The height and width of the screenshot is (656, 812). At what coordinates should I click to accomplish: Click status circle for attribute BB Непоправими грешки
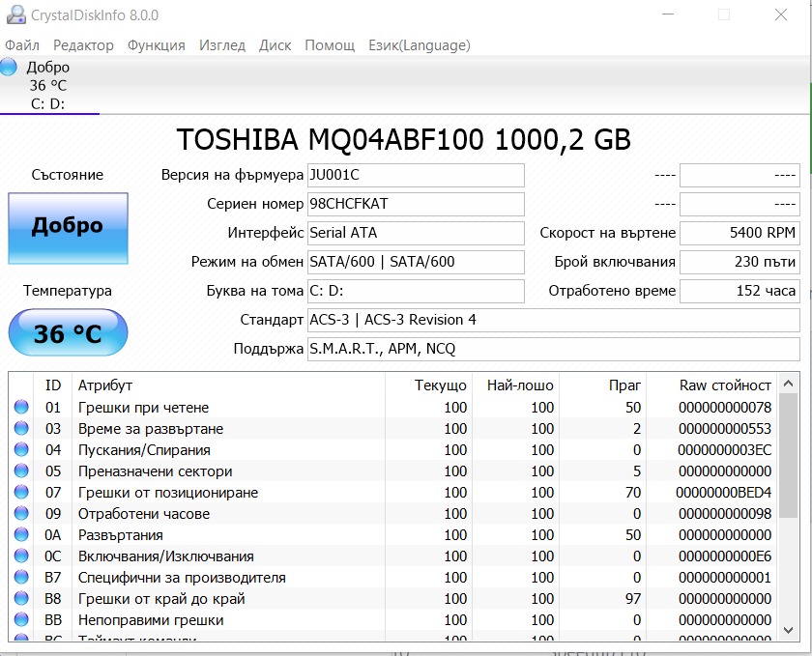tap(21, 619)
